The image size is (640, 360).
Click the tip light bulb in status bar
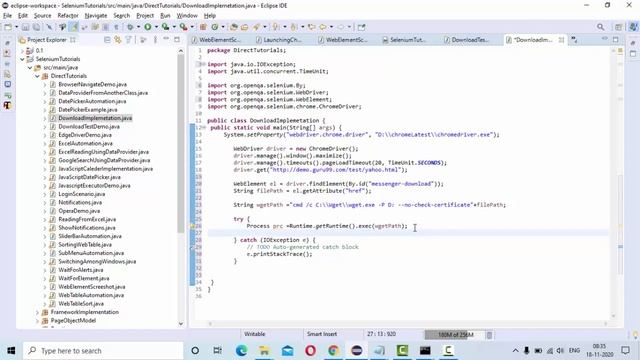tap(635, 335)
